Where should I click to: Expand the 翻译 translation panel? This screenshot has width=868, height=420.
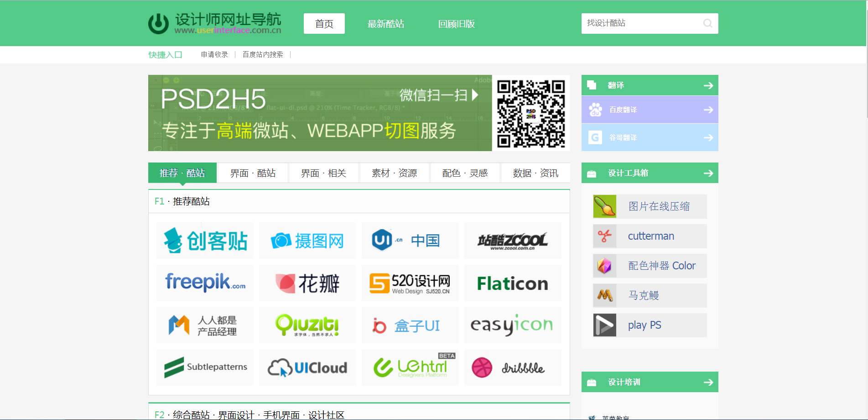(708, 85)
